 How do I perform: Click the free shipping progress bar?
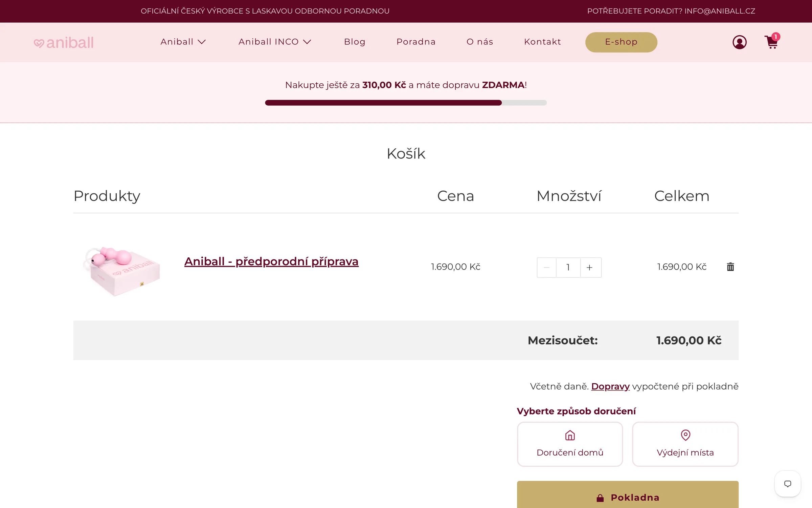click(x=406, y=103)
